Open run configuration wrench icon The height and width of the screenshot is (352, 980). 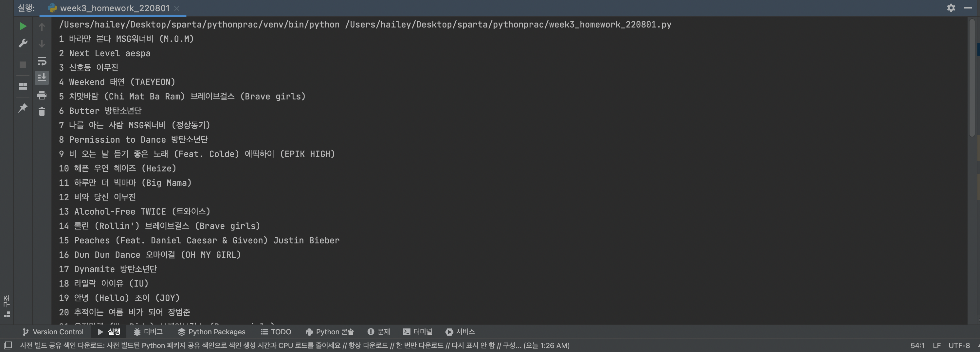click(23, 43)
